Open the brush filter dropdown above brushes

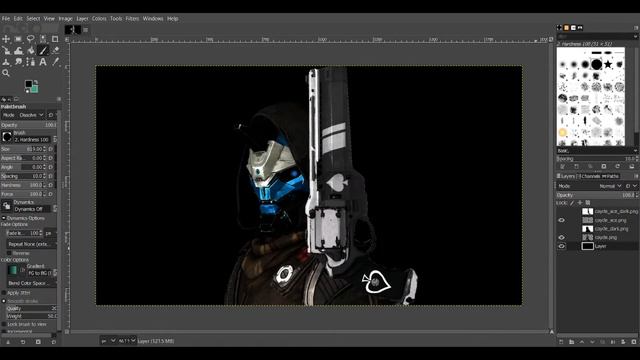(596, 36)
